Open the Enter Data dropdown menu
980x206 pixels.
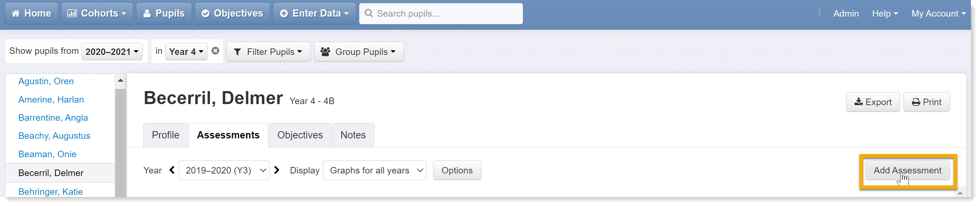pos(315,14)
